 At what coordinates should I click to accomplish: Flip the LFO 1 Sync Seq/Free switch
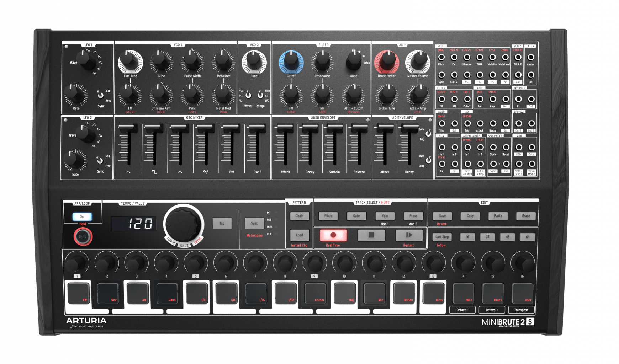click(101, 95)
